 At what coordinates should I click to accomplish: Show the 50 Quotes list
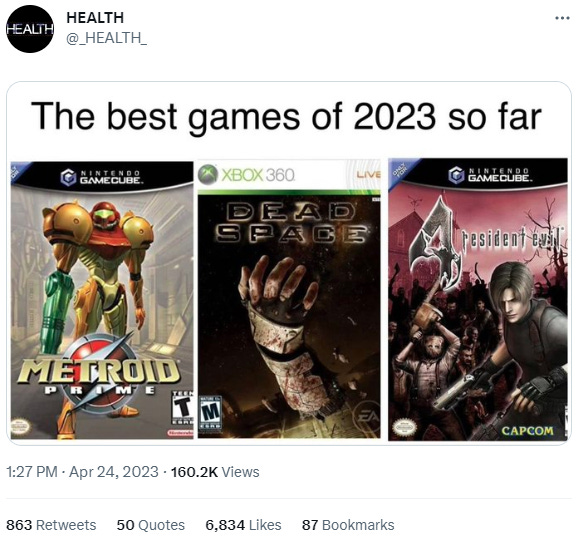point(150,525)
